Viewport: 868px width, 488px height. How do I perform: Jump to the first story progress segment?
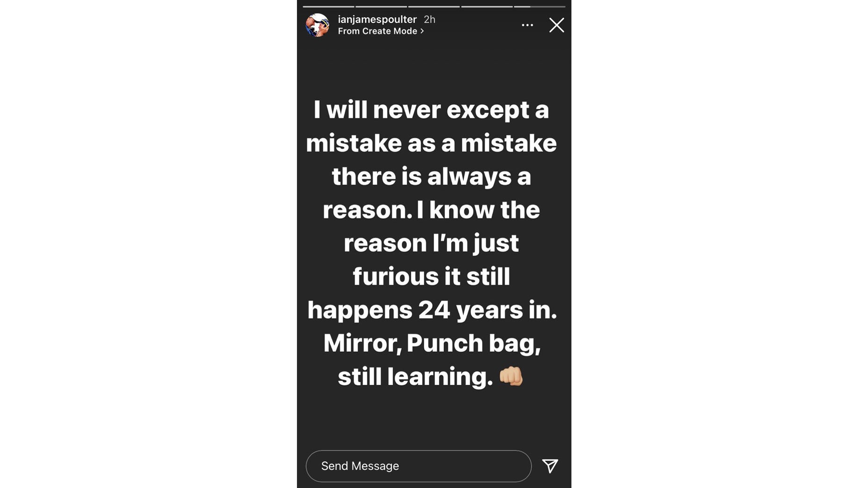click(x=328, y=7)
